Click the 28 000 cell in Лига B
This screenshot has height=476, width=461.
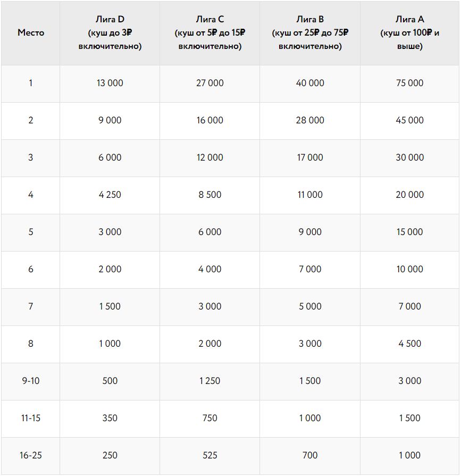point(310,120)
